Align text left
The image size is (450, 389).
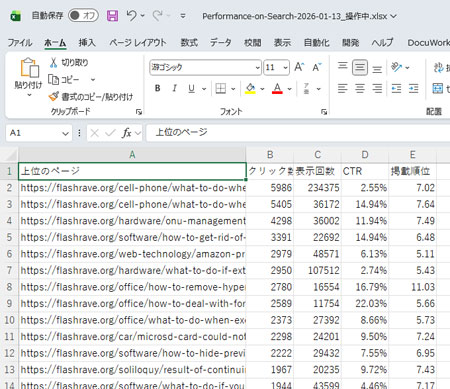click(x=342, y=88)
